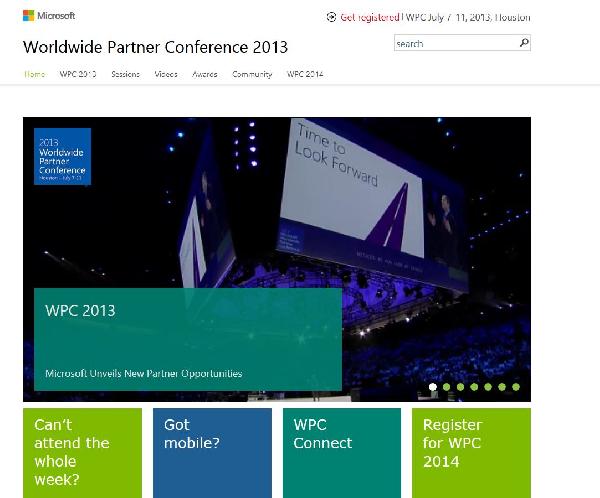
Task: Click the blue 2013 Worldwide Partner Conference badge
Action: tap(62, 157)
